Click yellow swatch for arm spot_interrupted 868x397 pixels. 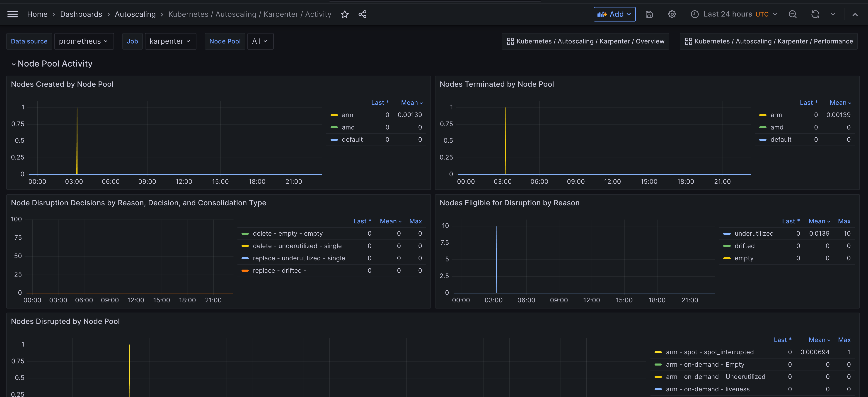(658, 352)
